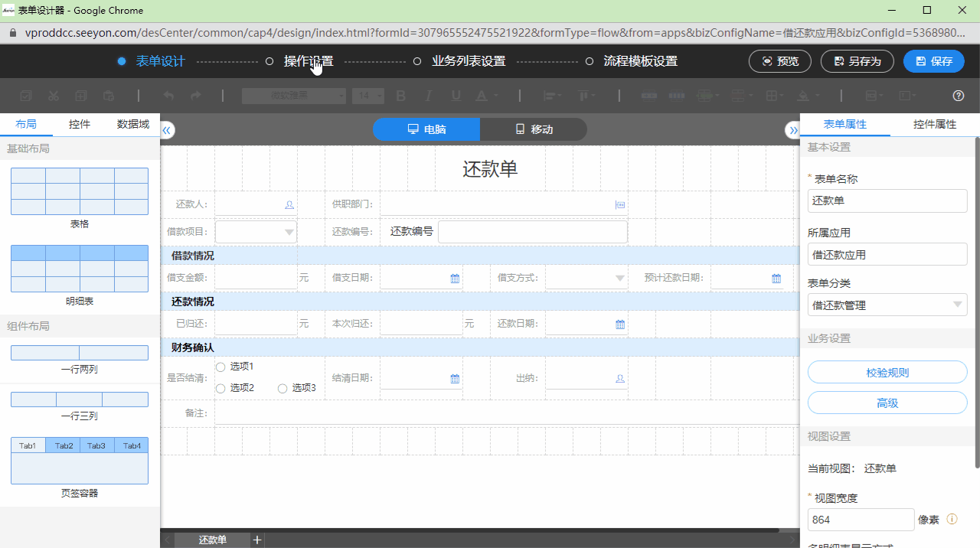This screenshot has height=548, width=980.
Task: Open the 借款项目 dropdown
Action: pos(256,232)
